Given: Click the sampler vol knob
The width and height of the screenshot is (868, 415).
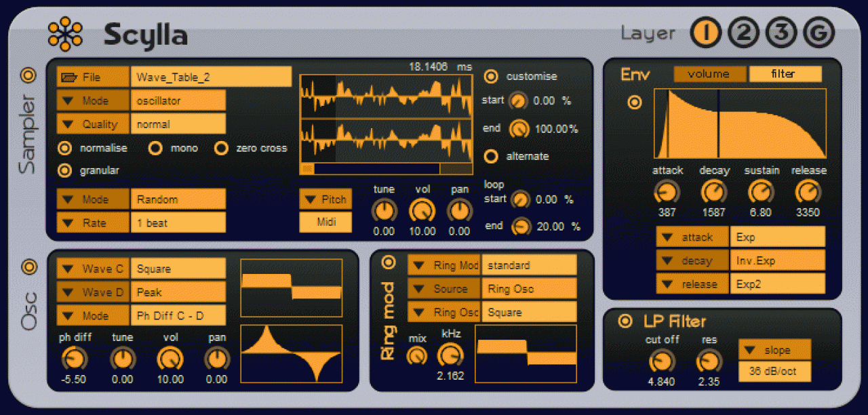Looking at the screenshot, I should click(x=421, y=212).
